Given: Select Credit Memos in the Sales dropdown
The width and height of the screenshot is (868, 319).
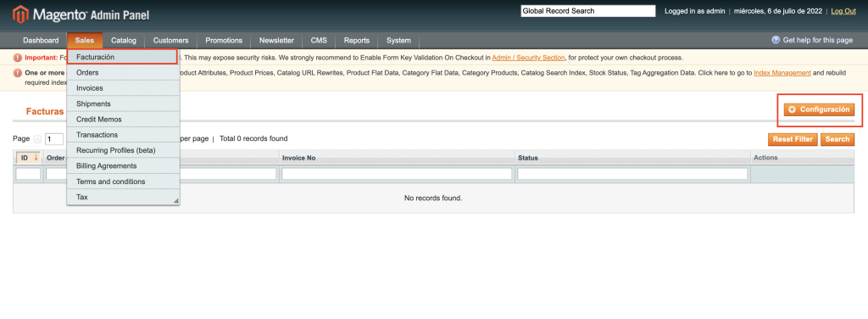Looking at the screenshot, I should point(123,119).
